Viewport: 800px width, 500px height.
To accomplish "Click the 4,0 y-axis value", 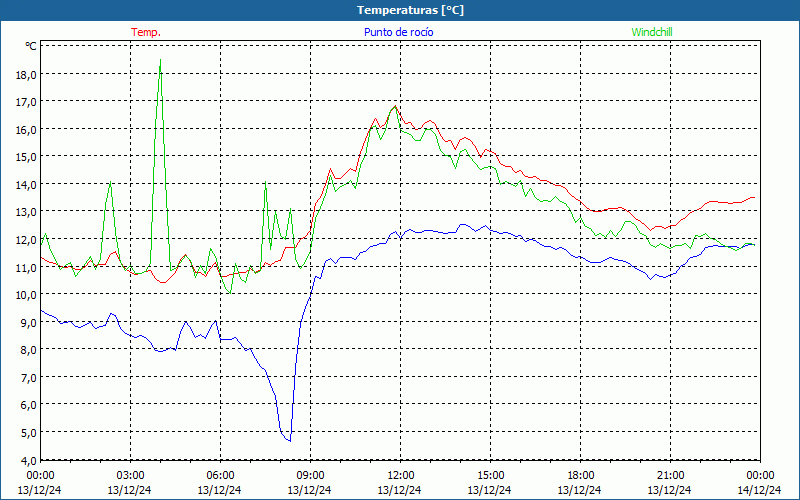I will [28, 460].
